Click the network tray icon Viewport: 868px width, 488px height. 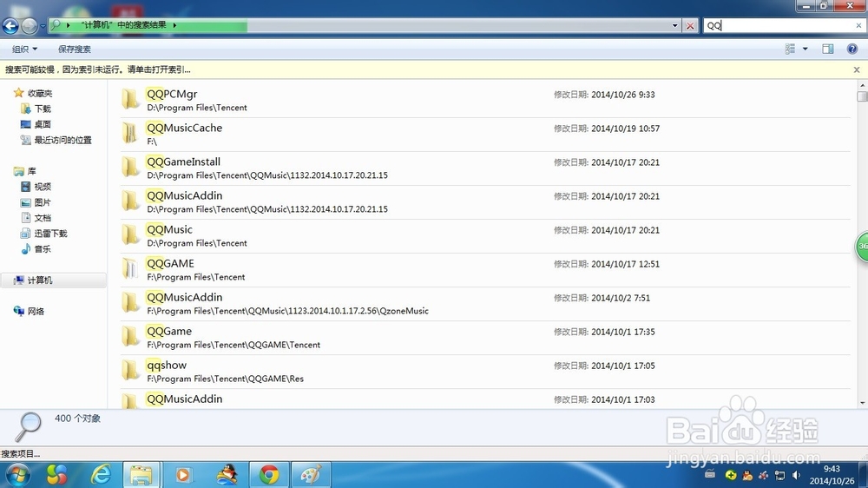(780, 475)
